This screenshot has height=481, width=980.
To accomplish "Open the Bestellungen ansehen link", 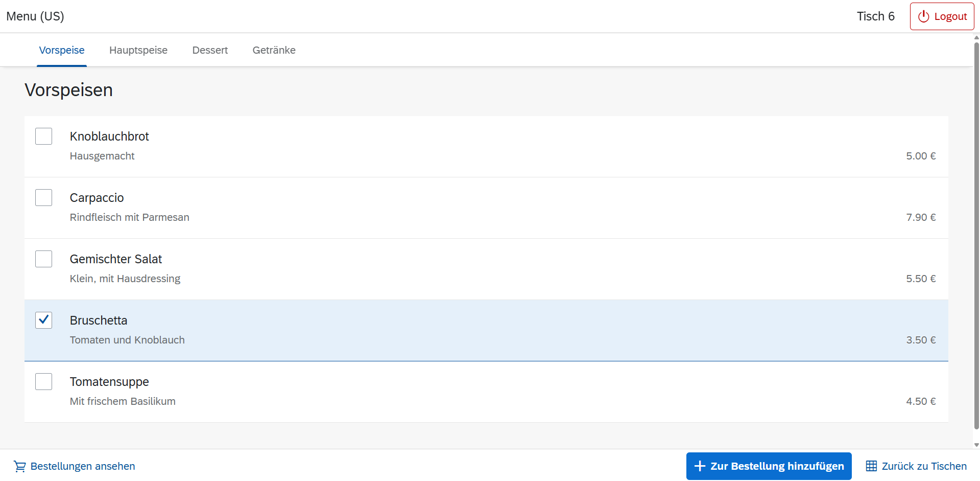I will [83, 466].
